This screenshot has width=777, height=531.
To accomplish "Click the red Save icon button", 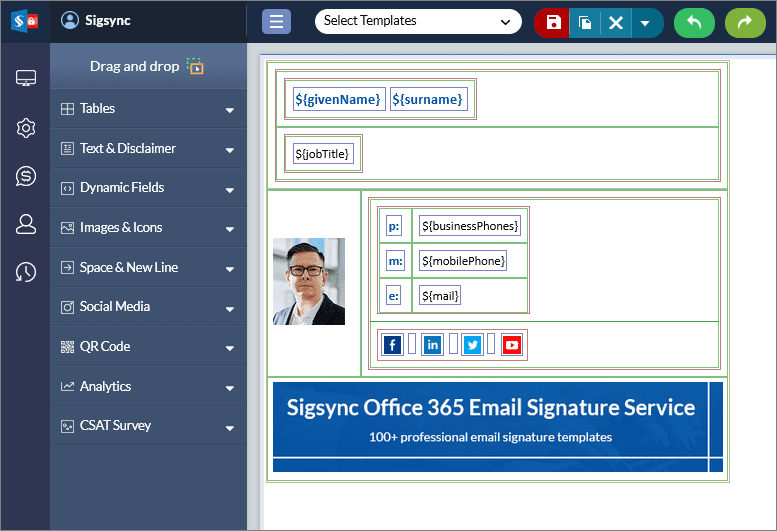I will pyautogui.click(x=553, y=22).
